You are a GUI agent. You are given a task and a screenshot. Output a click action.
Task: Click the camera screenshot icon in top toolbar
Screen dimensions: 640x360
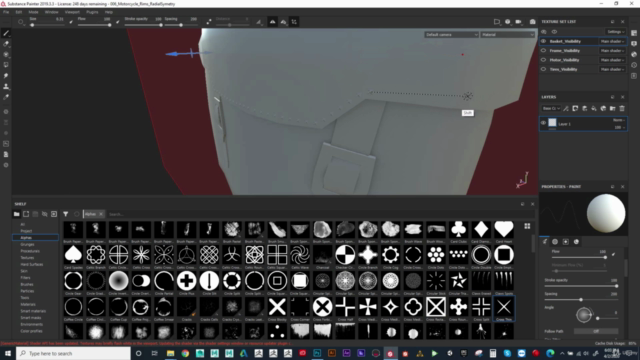click(533, 22)
